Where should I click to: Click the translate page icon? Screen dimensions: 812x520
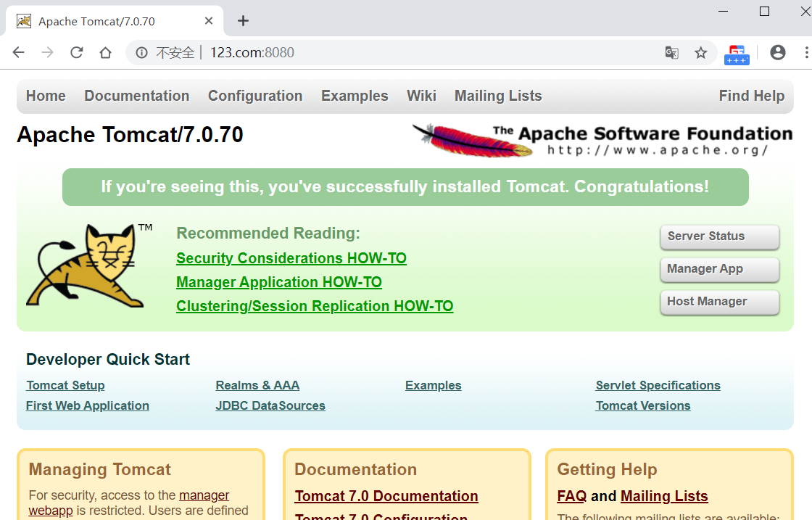(x=671, y=52)
